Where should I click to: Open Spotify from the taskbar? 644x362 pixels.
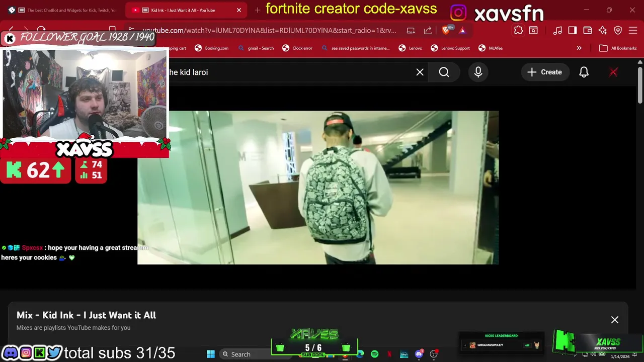[375, 354]
